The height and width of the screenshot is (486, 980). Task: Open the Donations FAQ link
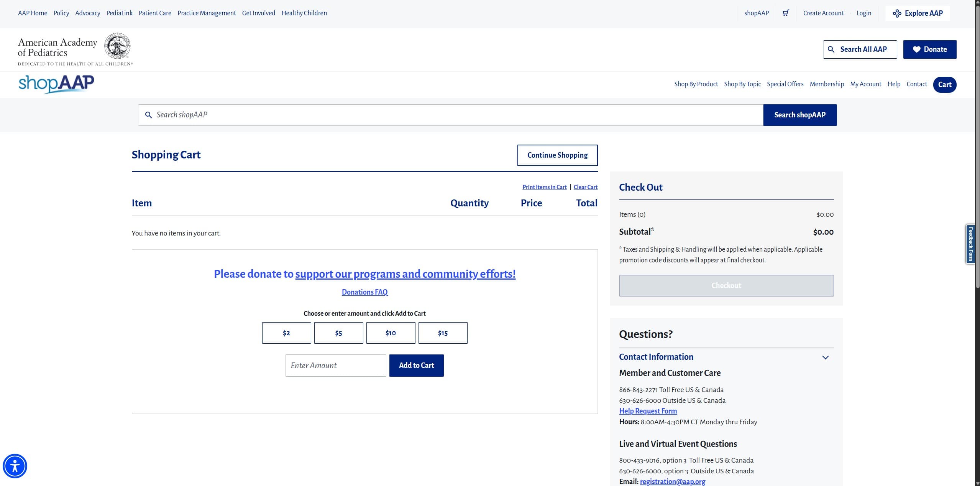pyautogui.click(x=364, y=292)
